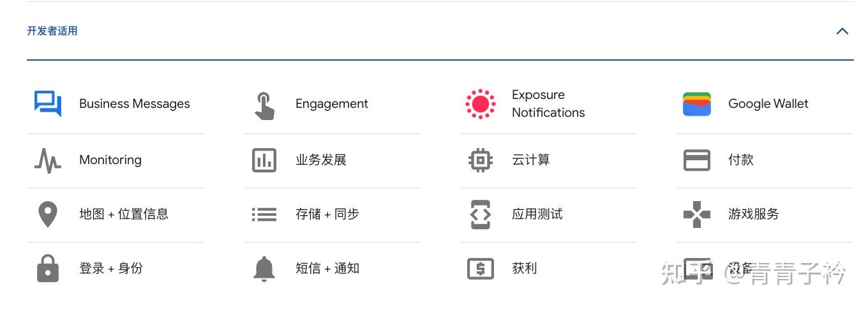The image size is (868, 309).
Task: Click the red Exposure Notifications icon
Action: [480, 103]
